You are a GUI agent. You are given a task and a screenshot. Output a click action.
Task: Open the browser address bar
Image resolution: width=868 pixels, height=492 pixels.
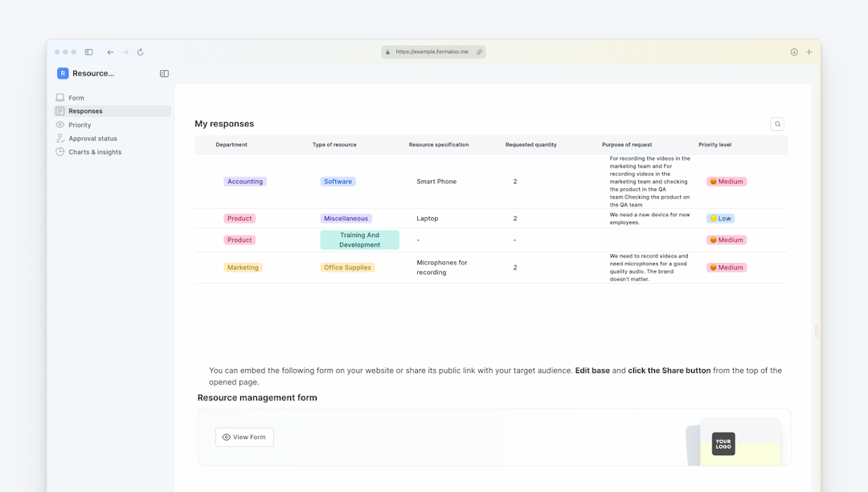coord(433,51)
